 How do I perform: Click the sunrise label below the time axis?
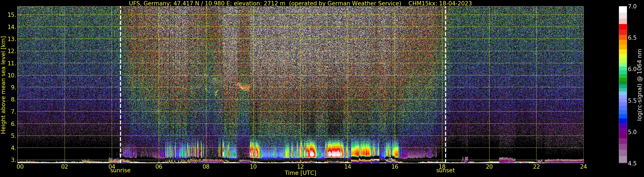click(x=120, y=171)
